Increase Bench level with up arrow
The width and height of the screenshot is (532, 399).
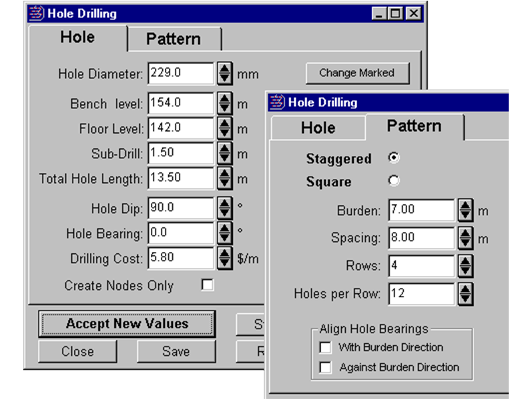[225, 98]
